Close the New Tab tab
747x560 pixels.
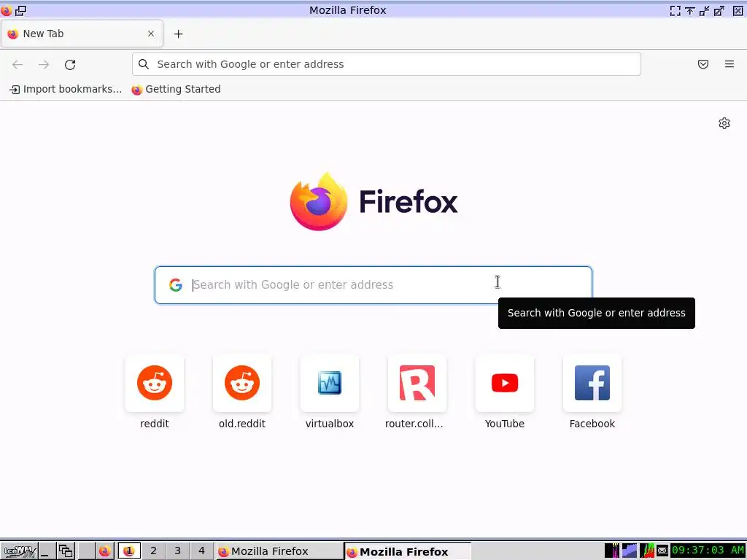pyautogui.click(x=150, y=34)
